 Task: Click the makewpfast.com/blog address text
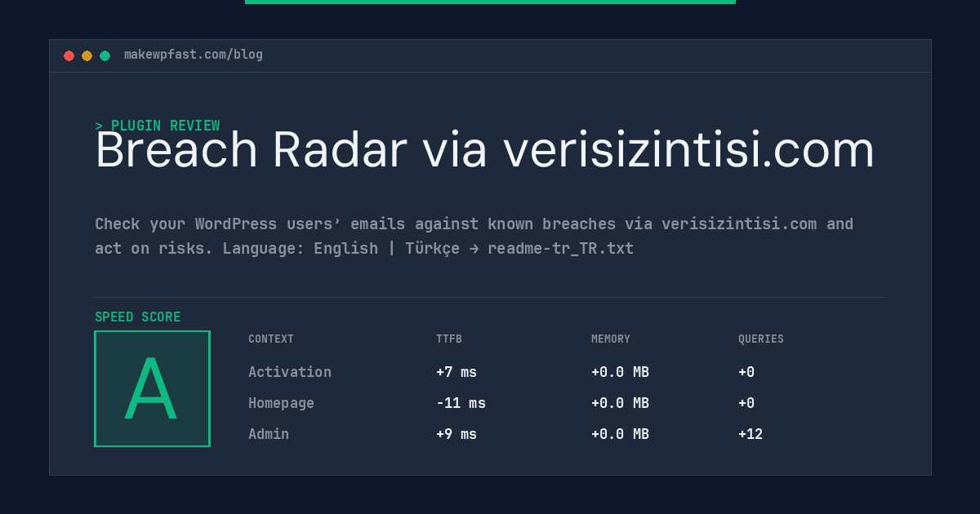pyautogui.click(x=194, y=55)
